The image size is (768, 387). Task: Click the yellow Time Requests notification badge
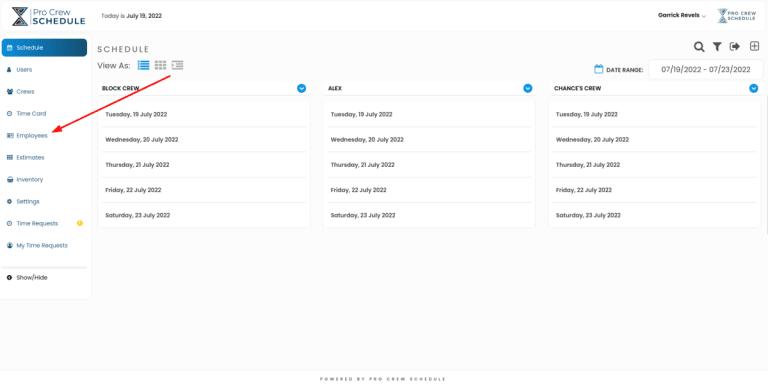(80, 223)
